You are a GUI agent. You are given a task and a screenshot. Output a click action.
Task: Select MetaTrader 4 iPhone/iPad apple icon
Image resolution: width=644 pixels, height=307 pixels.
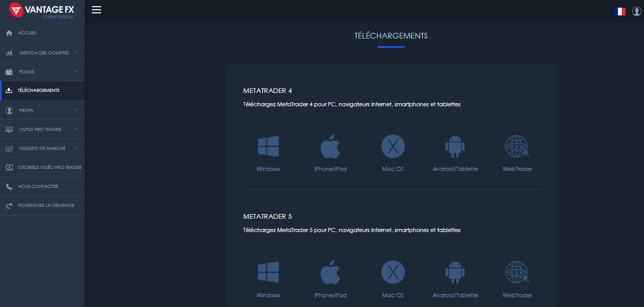point(330,146)
